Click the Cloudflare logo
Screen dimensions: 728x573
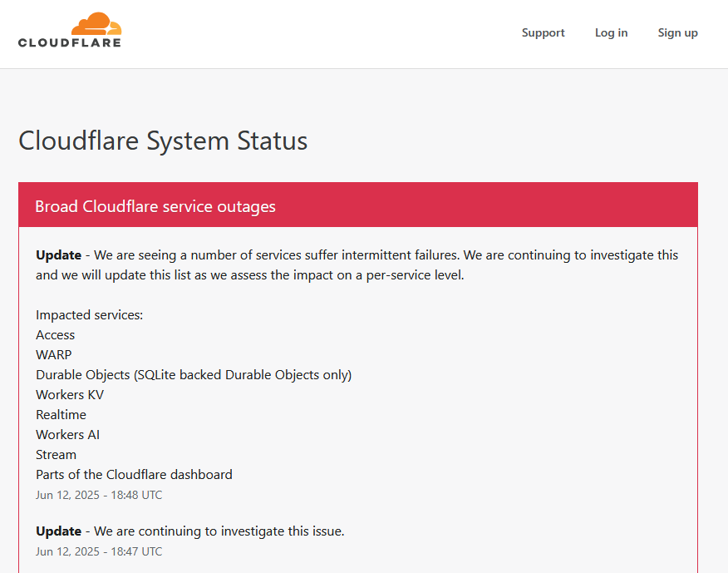(70, 30)
